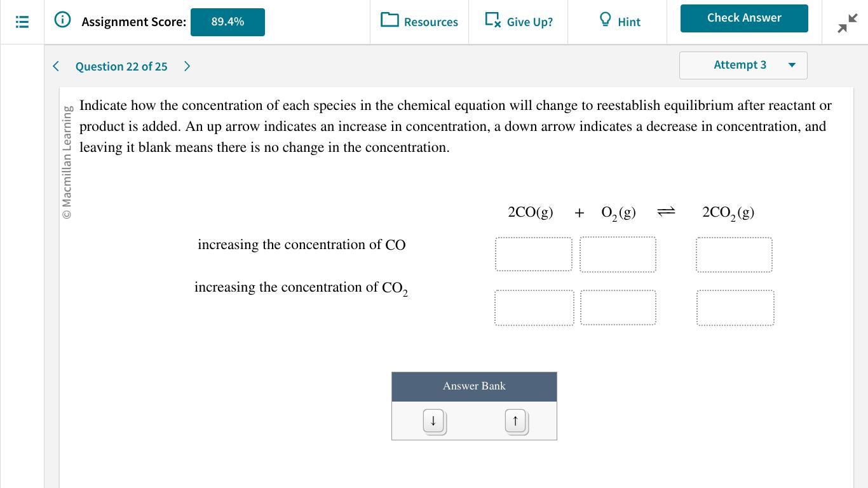The height and width of the screenshot is (488, 868).
Task: Select the CO2 box for increasing CO2 row
Action: coord(735,308)
